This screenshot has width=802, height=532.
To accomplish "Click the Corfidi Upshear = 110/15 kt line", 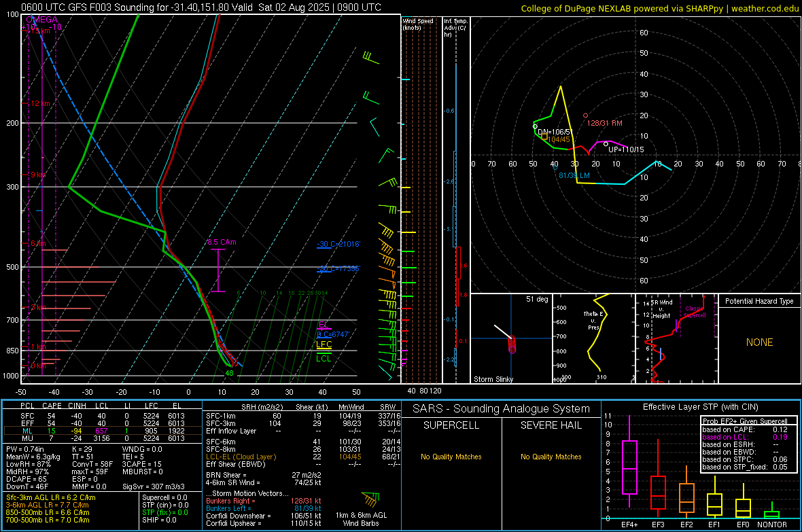I will pos(264,523).
